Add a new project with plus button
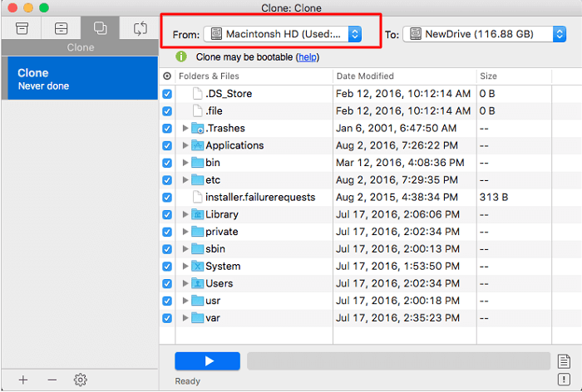The image size is (582, 392). coord(23,380)
